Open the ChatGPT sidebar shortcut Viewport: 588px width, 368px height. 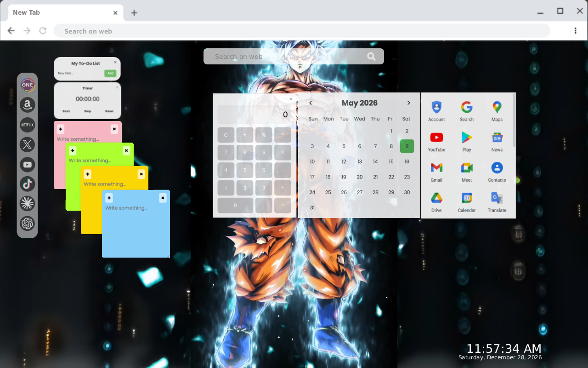pyautogui.click(x=27, y=224)
